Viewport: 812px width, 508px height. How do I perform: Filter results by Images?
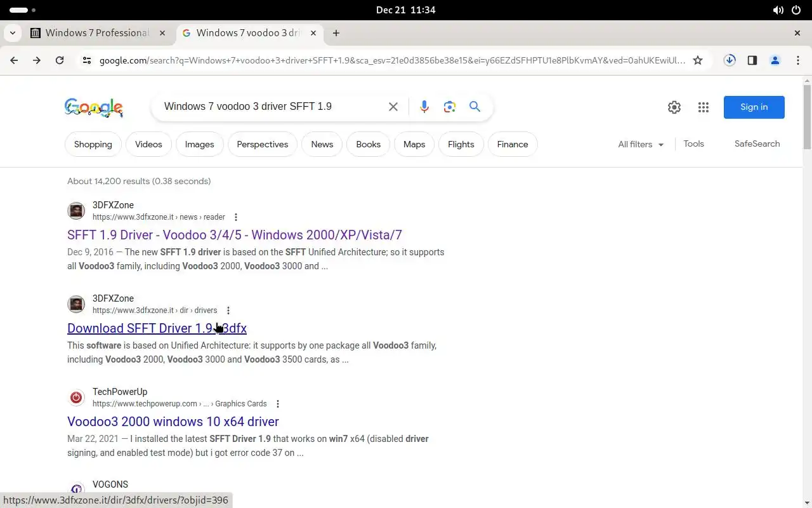(x=199, y=144)
